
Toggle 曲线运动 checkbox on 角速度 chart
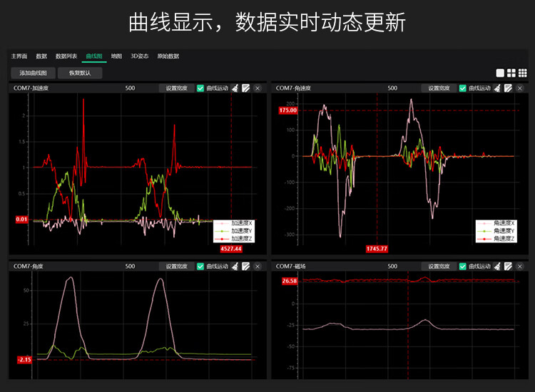[x=462, y=88]
